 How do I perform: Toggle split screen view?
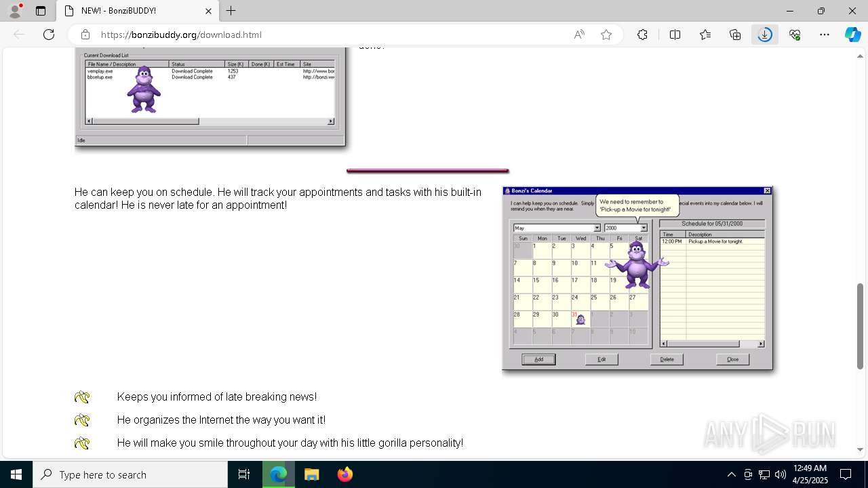(x=675, y=35)
